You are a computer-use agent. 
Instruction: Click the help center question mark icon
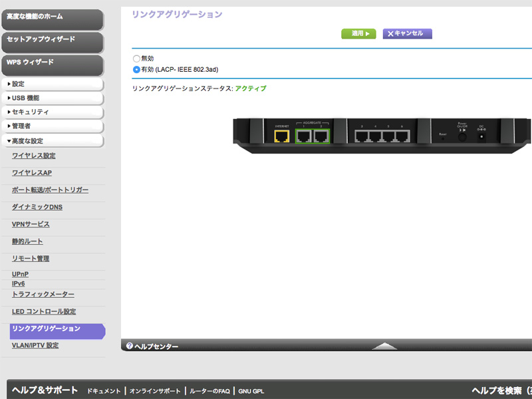pyautogui.click(x=130, y=346)
